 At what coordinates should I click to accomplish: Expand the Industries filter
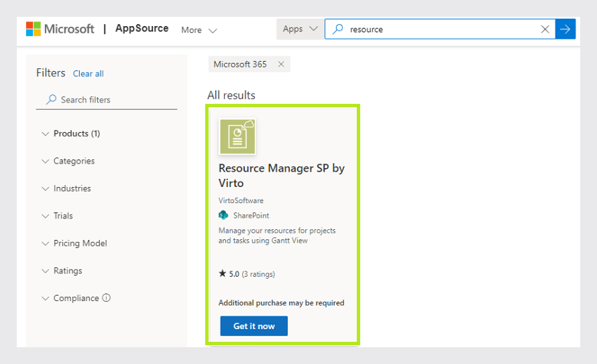point(66,188)
